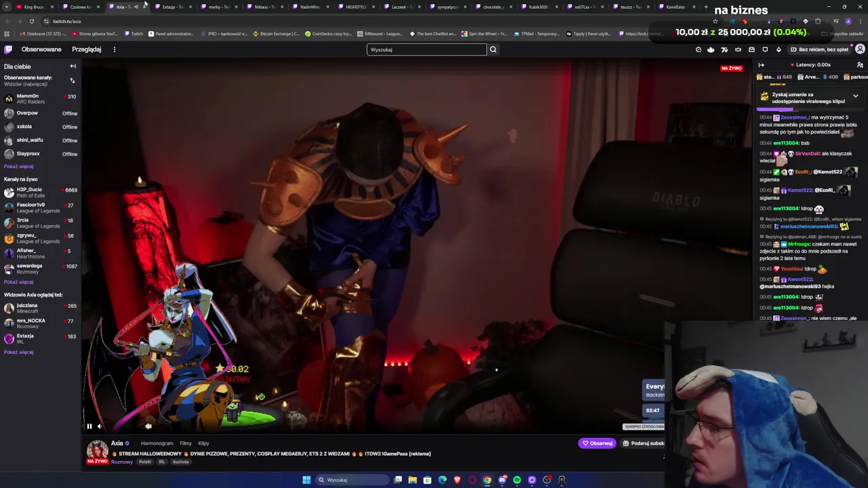Click the Polski language tag
Viewport: 868px width, 488px height.
click(144, 462)
